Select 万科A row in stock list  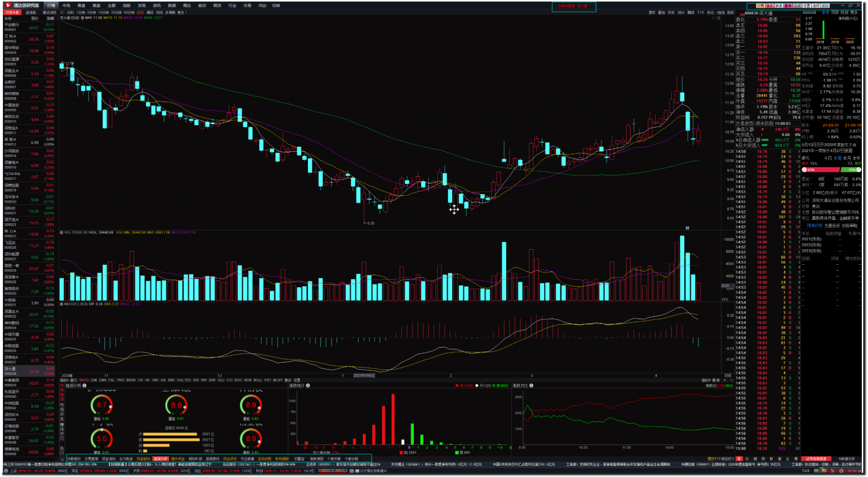[29, 39]
